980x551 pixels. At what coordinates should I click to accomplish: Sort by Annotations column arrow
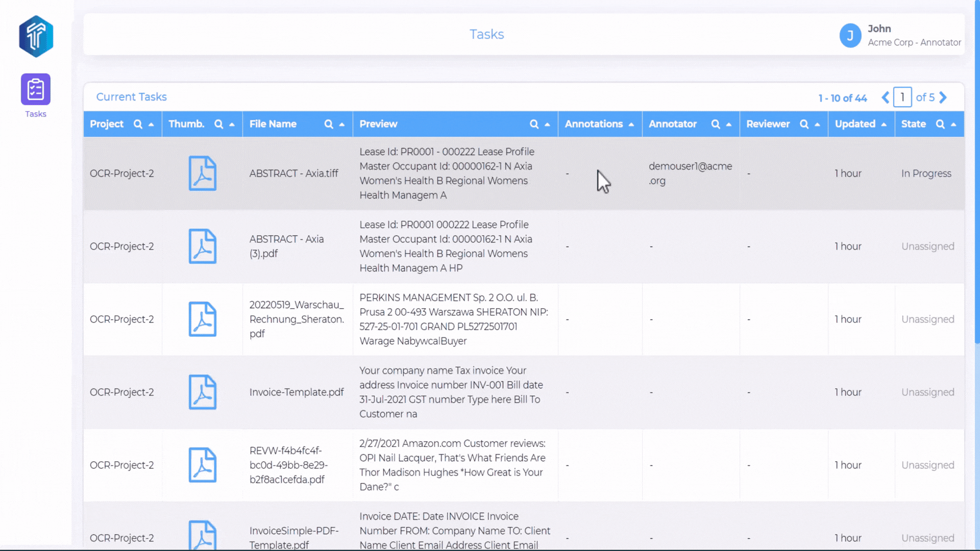631,124
